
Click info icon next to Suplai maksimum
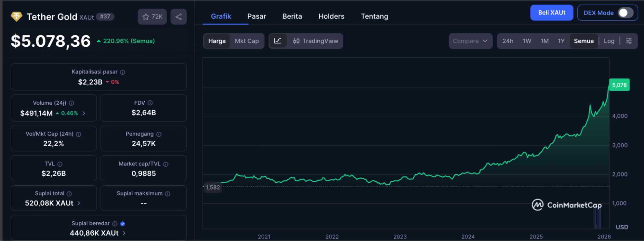click(168, 194)
